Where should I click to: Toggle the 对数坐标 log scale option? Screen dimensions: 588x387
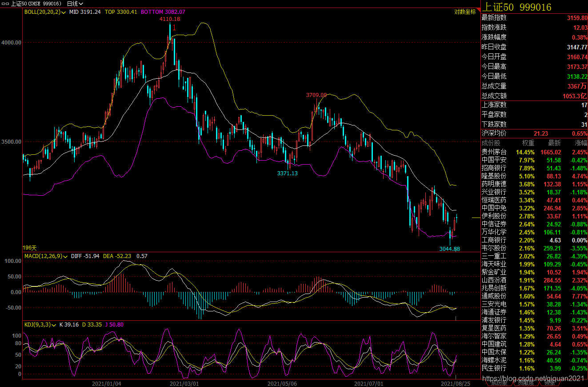pyautogui.click(x=465, y=12)
